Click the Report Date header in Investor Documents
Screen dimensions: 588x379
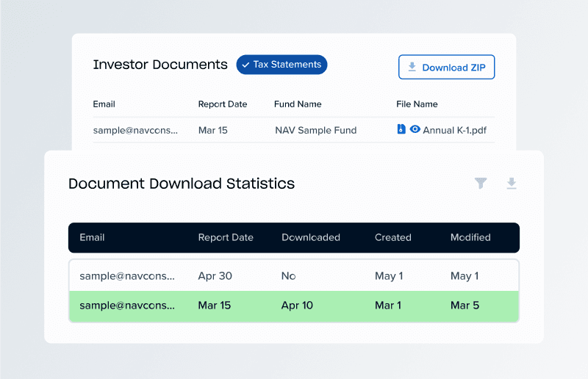pyautogui.click(x=223, y=104)
